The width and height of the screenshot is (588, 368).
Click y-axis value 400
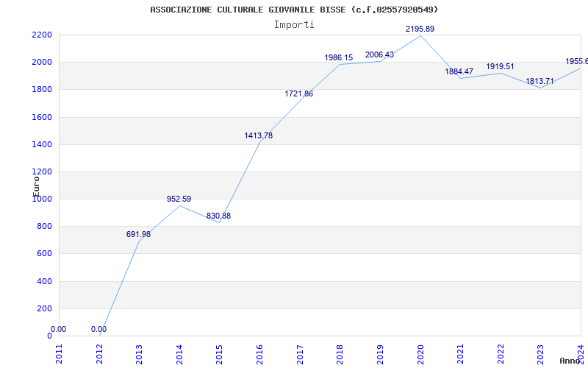(44, 281)
